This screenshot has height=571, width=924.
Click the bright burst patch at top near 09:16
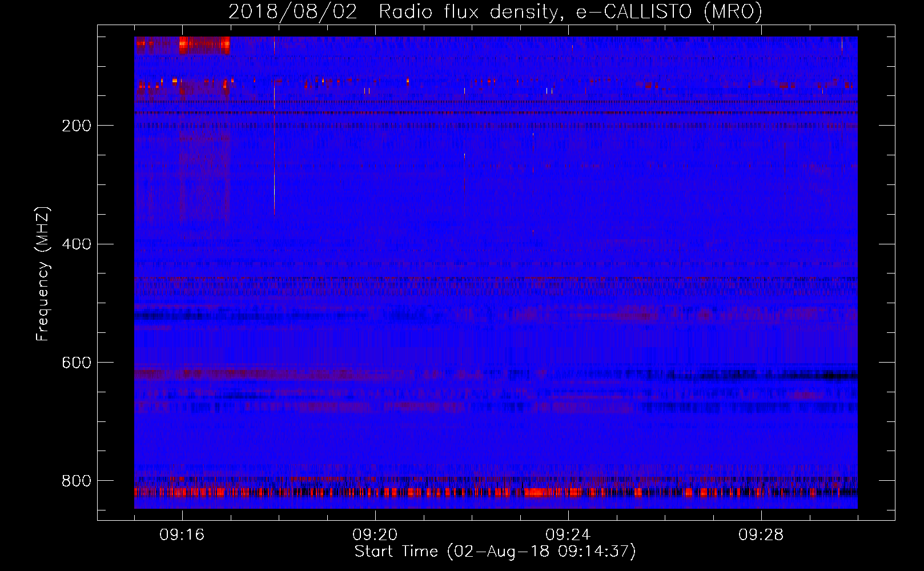204,45
